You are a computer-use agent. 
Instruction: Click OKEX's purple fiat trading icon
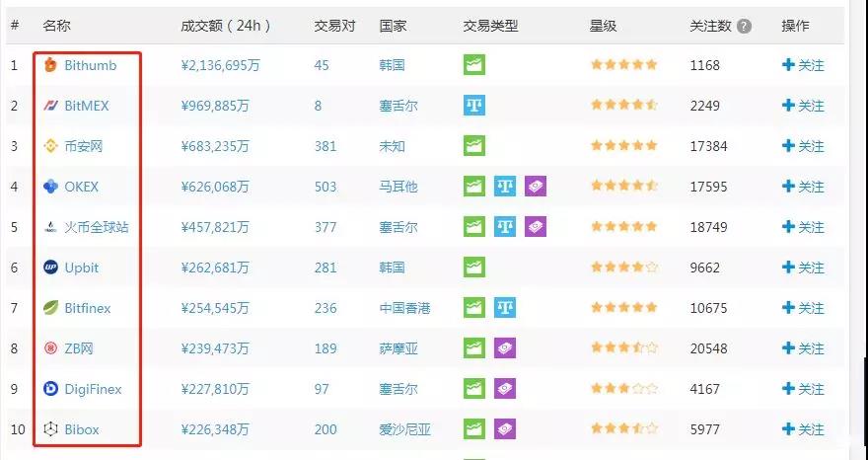pyautogui.click(x=536, y=187)
